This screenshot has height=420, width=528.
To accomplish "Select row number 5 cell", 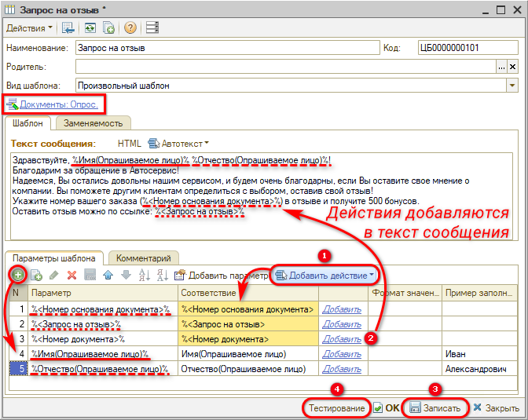I will (19, 369).
